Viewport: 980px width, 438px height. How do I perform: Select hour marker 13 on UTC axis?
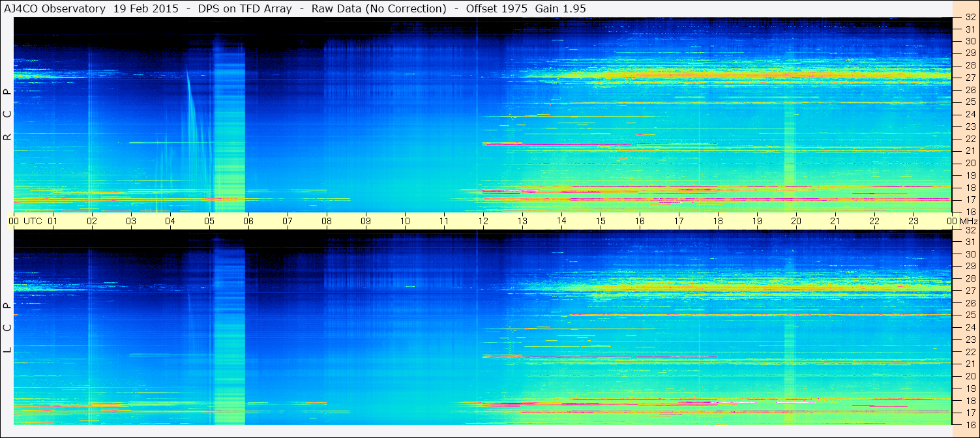pos(522,221)
